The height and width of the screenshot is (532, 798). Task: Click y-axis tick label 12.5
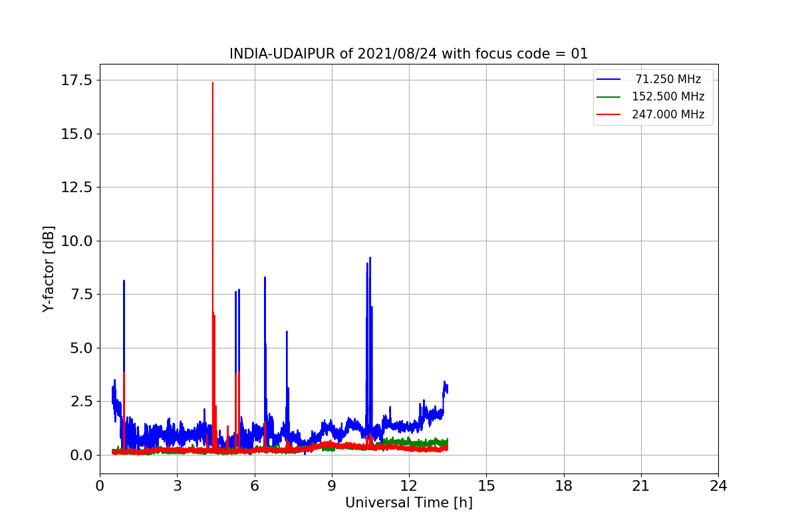coord(76,187)
